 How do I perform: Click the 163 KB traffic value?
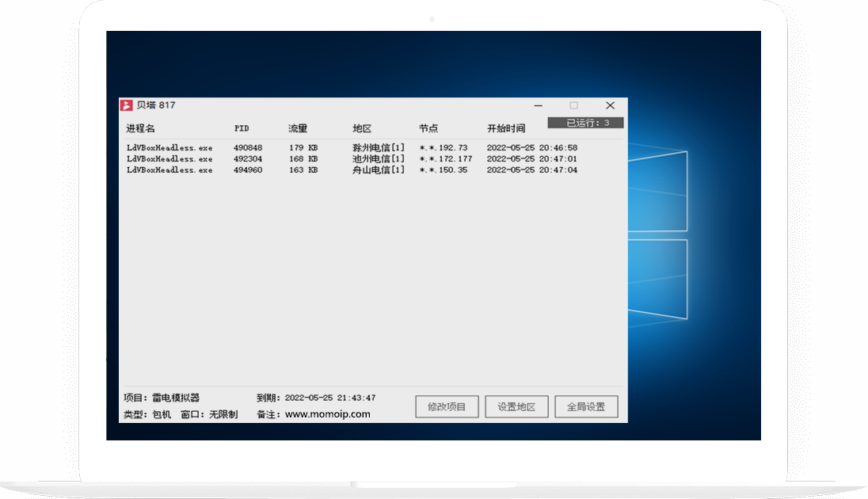[303, 170]
